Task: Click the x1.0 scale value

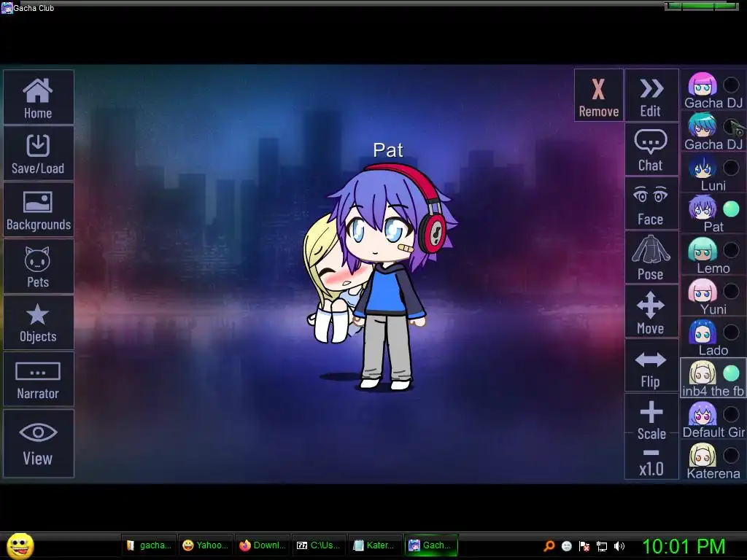Action: (651, 469)
